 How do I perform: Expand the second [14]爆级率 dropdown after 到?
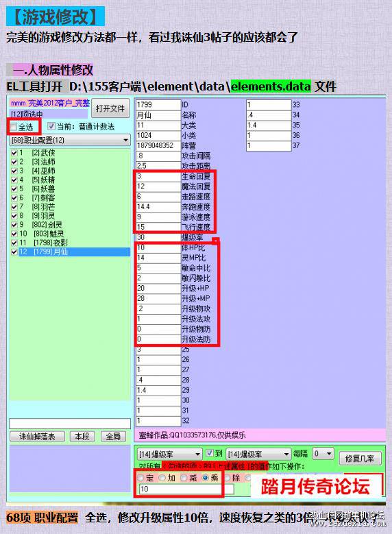tap(258, 454)
